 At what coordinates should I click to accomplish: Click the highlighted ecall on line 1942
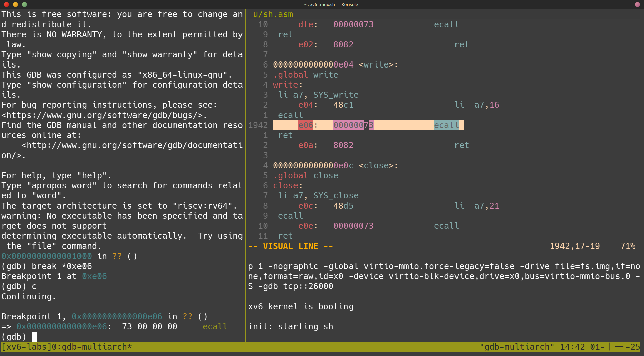(x=446, y=125)
